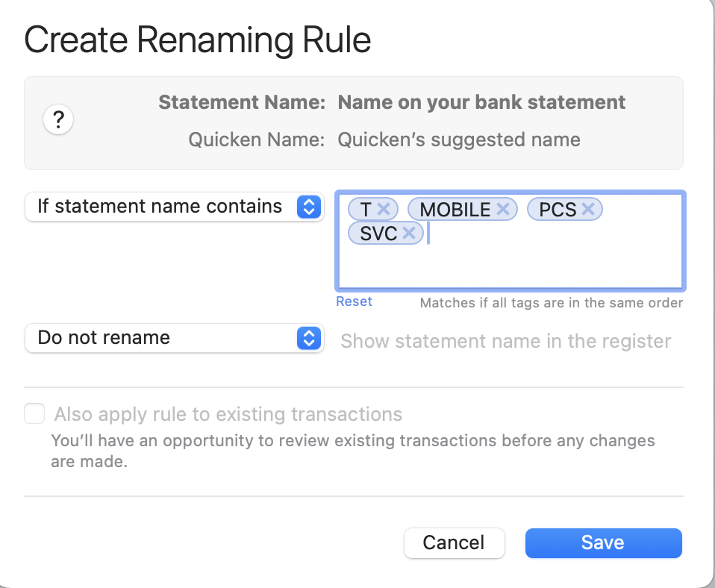This screenshot has height=588, width=715.
Task: Open the 'If statement name contains' dropdown
Action: pyautogui.click(x=160, y=207)
